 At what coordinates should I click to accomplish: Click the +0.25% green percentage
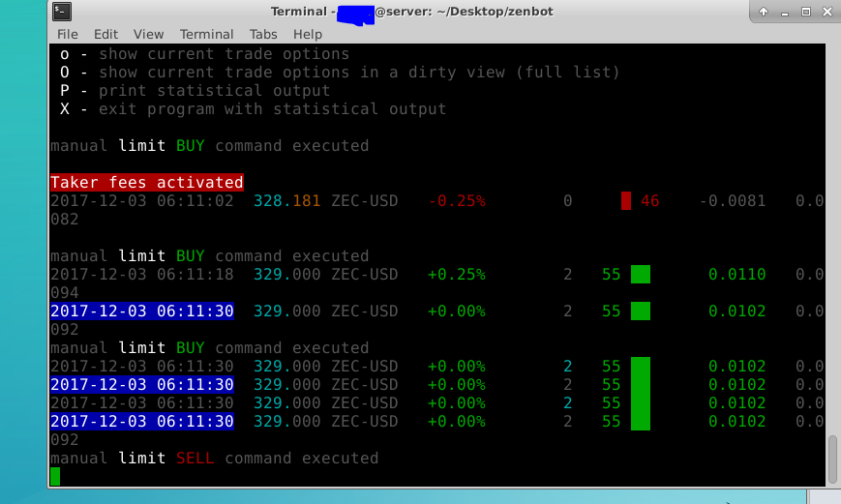coord(457,275)
